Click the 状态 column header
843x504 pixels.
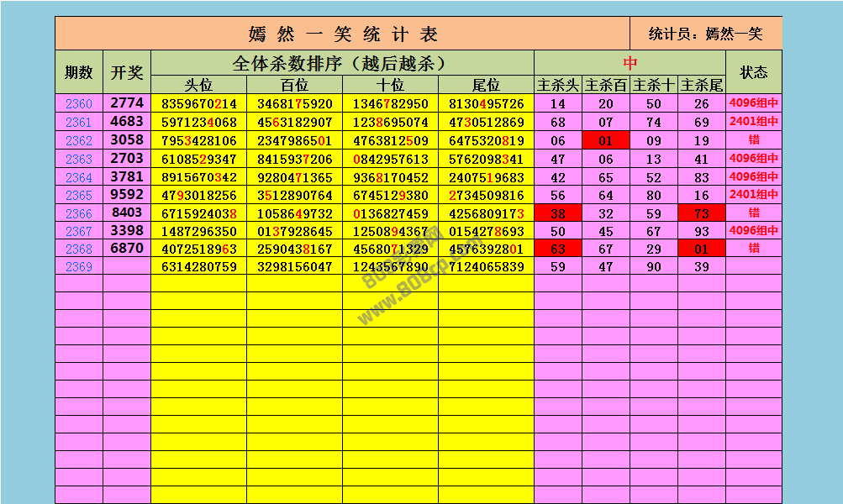click(x=754, y=72)
